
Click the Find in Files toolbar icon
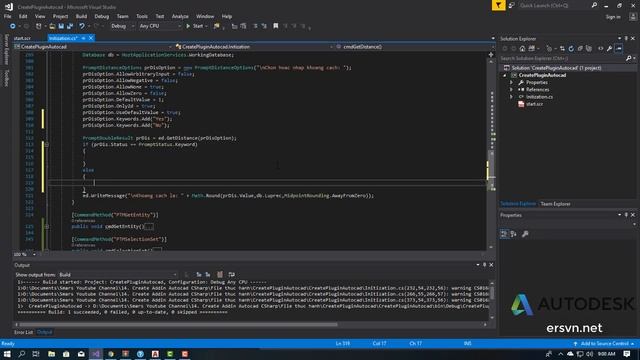pos(217,26)
